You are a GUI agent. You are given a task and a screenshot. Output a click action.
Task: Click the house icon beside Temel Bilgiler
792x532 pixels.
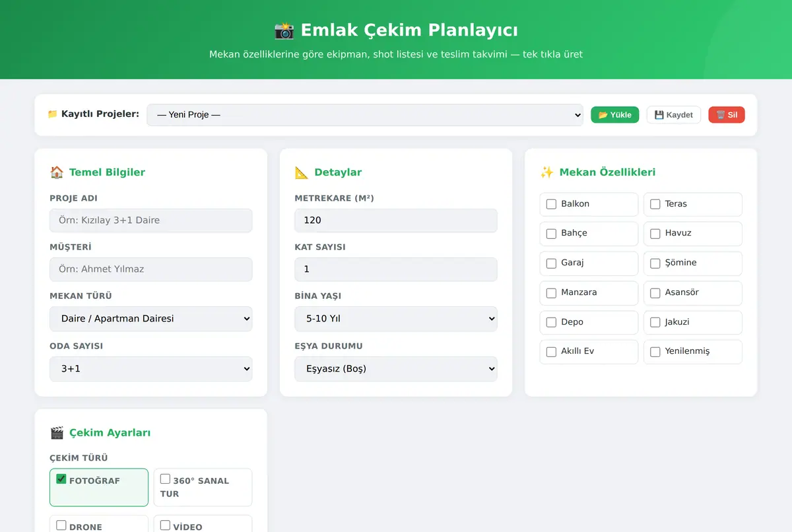pyautogui.click(x=57, y=172)
